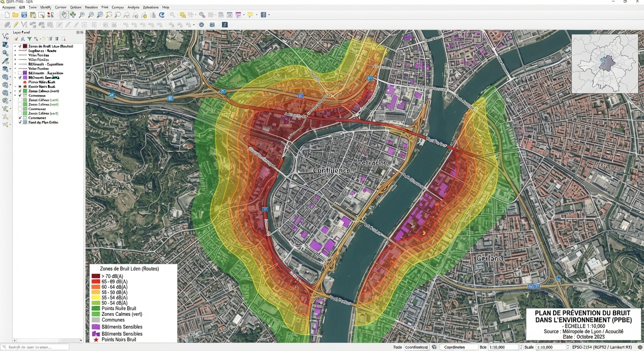644x351 pixels.
Task: Click the purple calendar-like table icon in toolbar
Action: click(238, 15)
